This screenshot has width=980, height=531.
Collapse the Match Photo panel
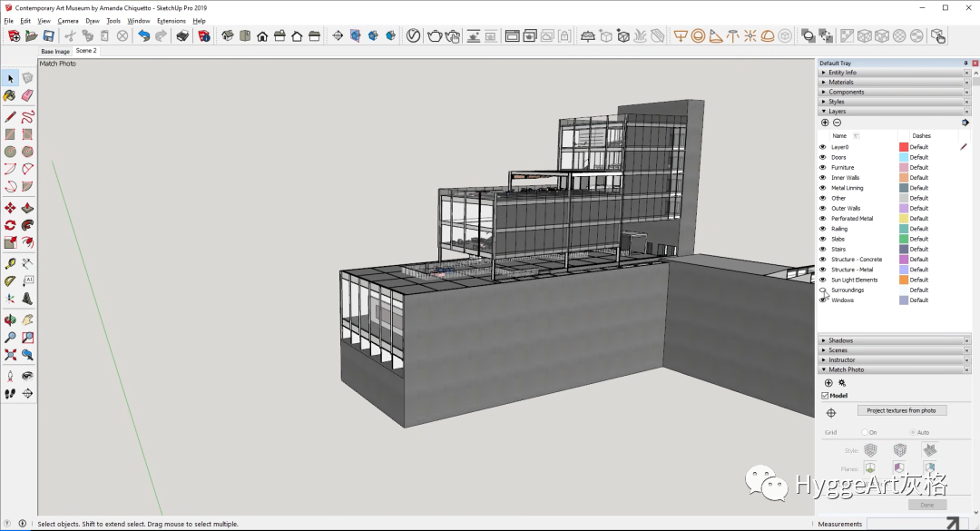[x=894, y=369]
